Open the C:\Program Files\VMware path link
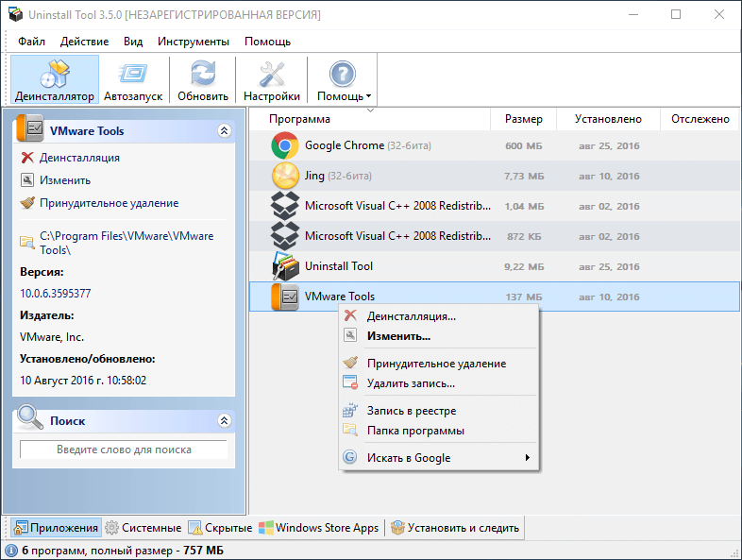The height and width of the screenshot is (560, 742). click(126, 243)
